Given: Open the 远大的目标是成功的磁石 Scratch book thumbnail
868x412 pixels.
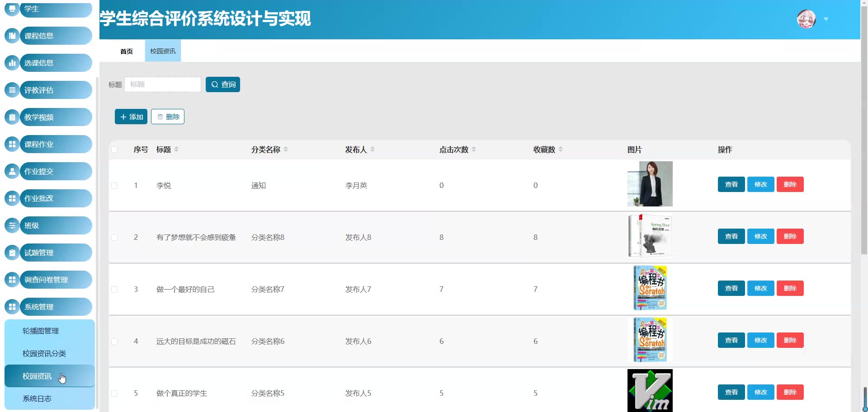Looking at the screenshot, I should (650, 340).
